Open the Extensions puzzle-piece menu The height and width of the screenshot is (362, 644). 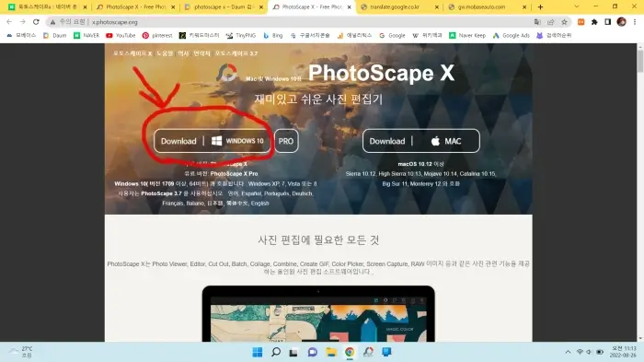[x=594, y=22]
